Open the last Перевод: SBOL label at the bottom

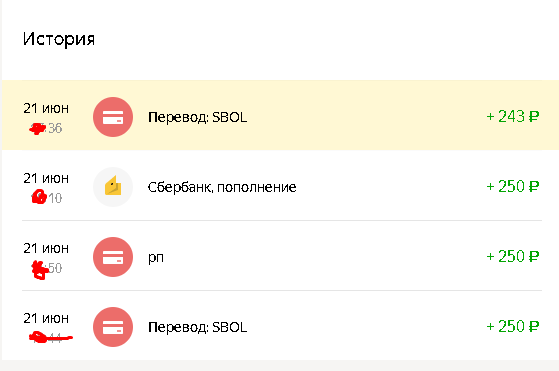click(x=198, y=327)
